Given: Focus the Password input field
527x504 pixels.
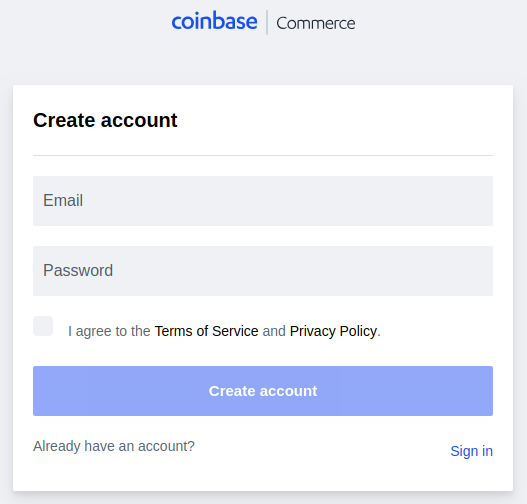Looking at the screenshot, I should click(x=263, y=271).
